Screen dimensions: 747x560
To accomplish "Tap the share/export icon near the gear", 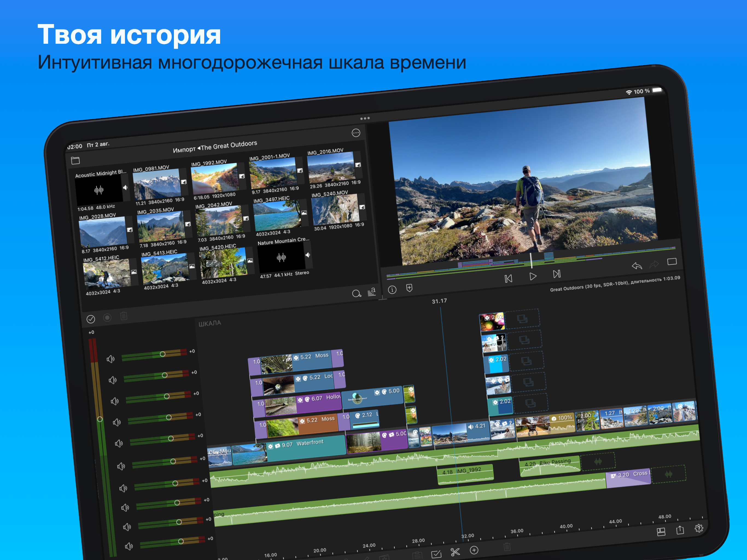I will (680, 531).
